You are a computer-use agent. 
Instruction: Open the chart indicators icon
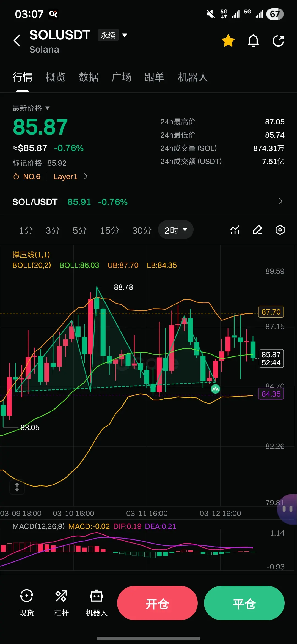pyautogui.click(x=235, y=230)
